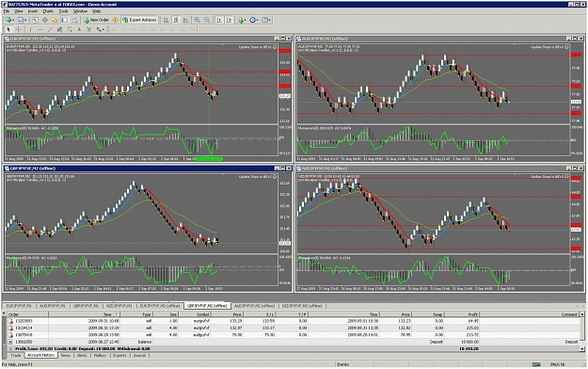Screen dimensions: 588x369
Task: Switch to the Journal terminal tab
Action: (x=139, y=355)
